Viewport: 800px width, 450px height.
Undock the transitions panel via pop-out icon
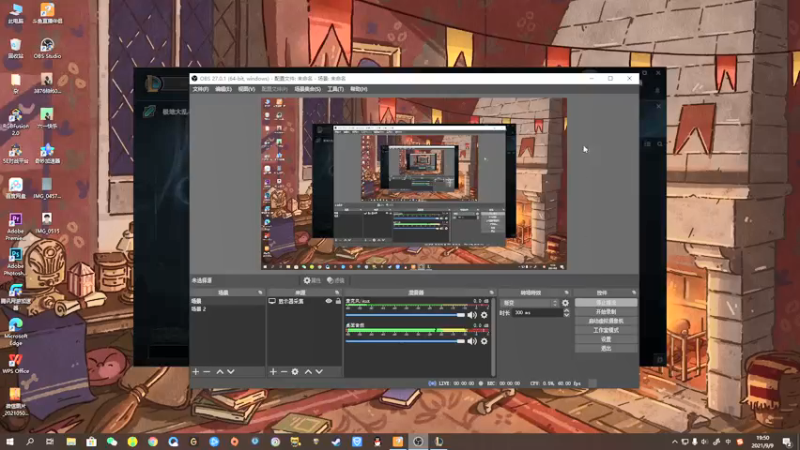click(x=566, y=293)
